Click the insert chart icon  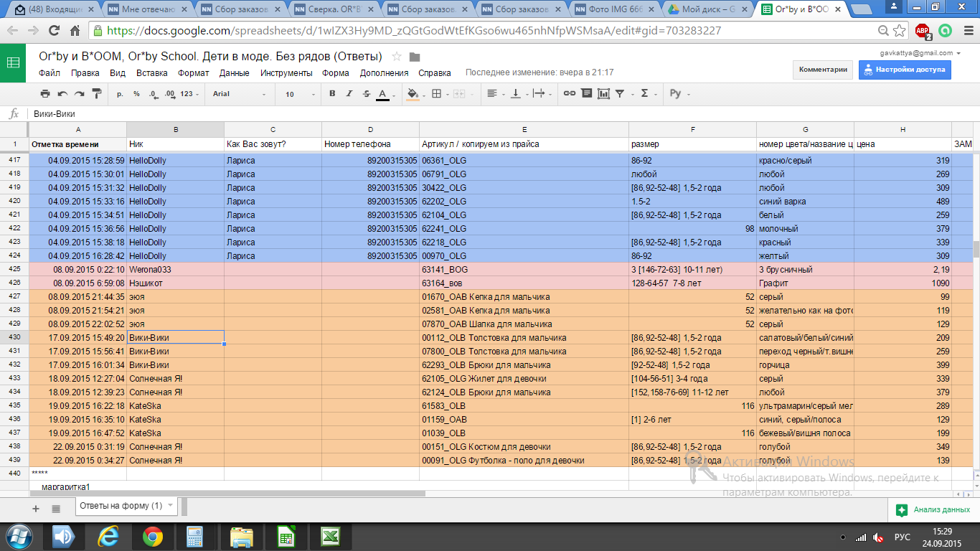click(603, 94)
